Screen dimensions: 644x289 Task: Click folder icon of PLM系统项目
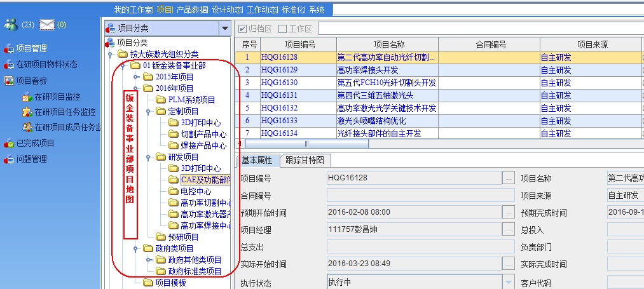[161, 100]
